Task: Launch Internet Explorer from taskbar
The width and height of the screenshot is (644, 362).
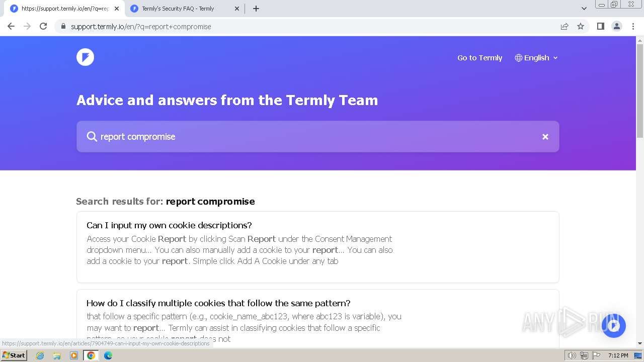Action: tap(40, 355)
